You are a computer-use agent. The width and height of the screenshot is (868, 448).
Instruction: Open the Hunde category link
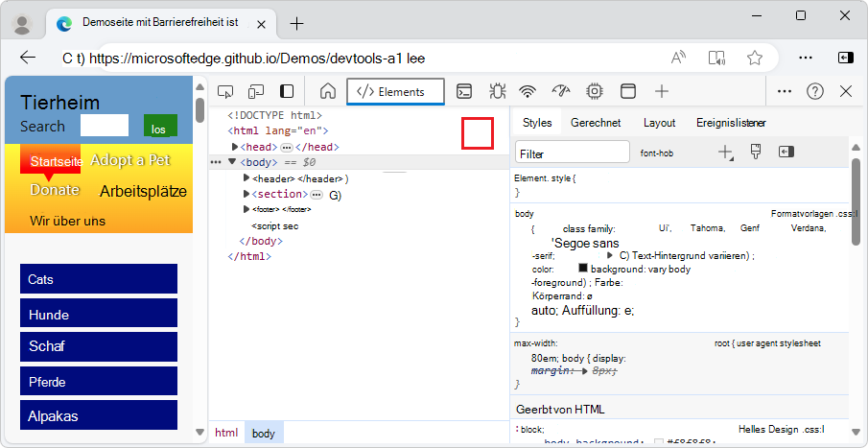pos(99,313)
